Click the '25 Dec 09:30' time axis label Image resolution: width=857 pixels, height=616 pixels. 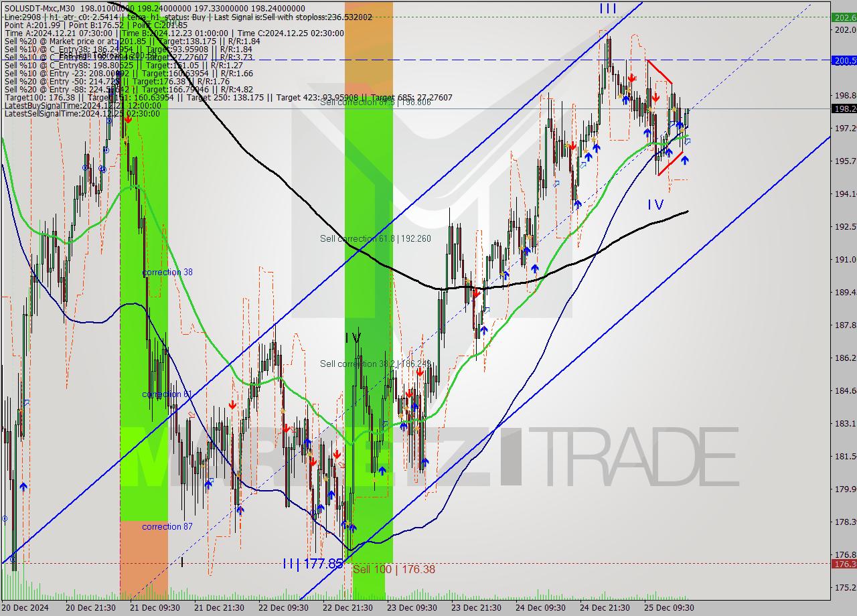(x=669, y=608)
